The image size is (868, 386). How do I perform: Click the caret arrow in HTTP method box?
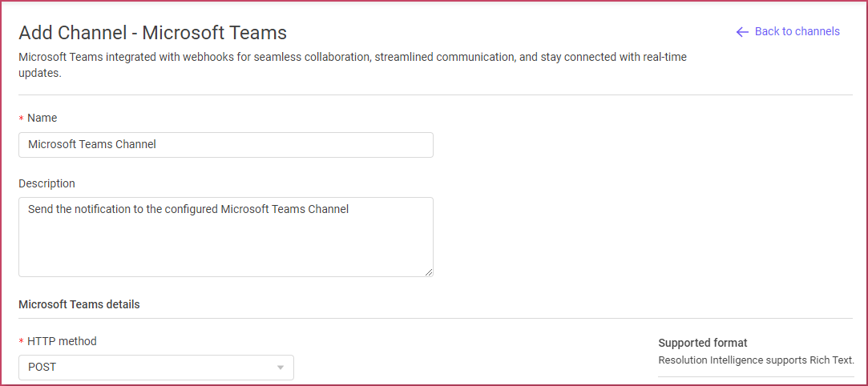pos(280,368)
